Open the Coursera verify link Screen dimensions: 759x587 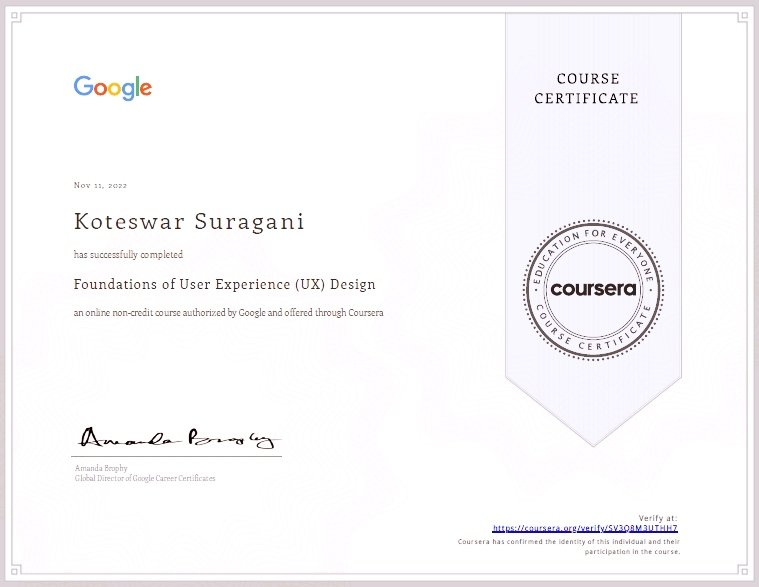click(585, 528)
